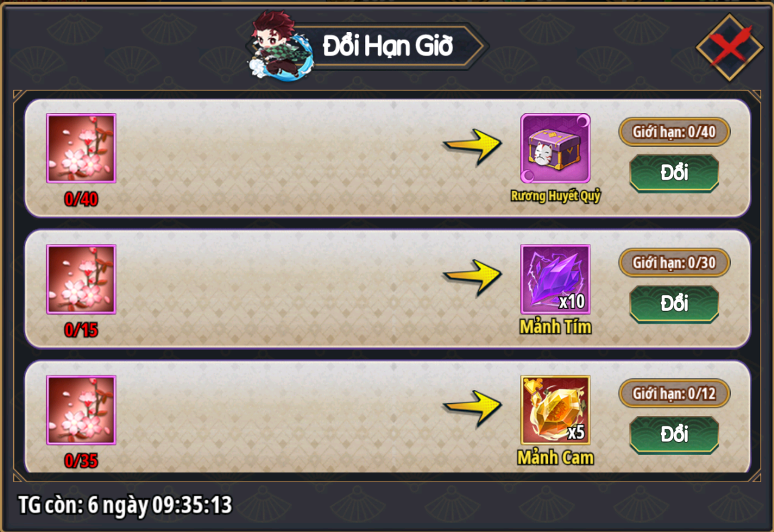
Task: Select the purple Mảnh Tím shard icon
Action: 555,279
